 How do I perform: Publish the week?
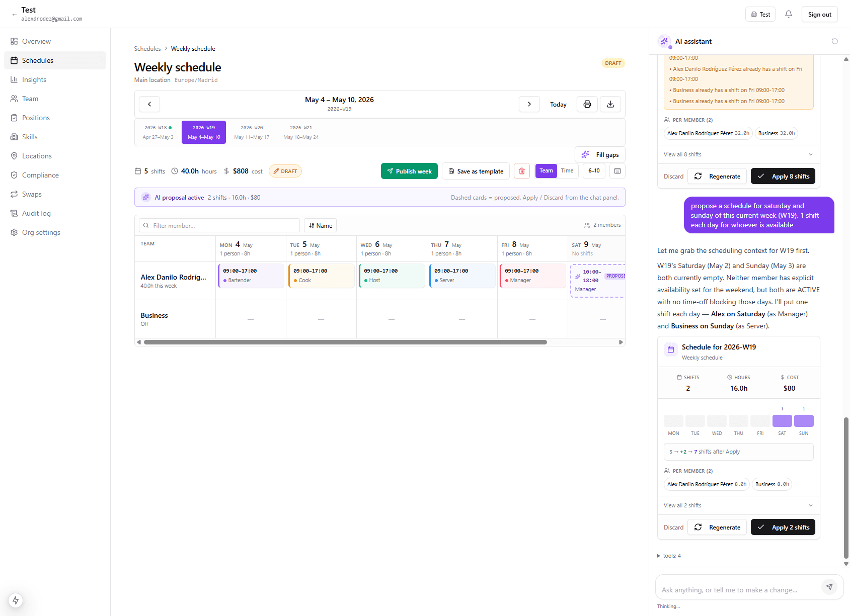point(409,171)
